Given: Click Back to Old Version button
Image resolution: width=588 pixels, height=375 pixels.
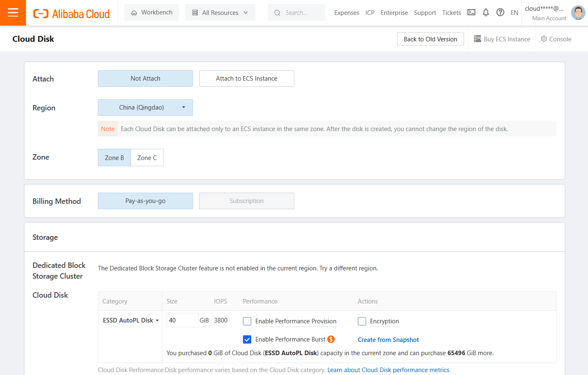Looking at the screenshot, I should pyautogui.click(x=431, y=39).
